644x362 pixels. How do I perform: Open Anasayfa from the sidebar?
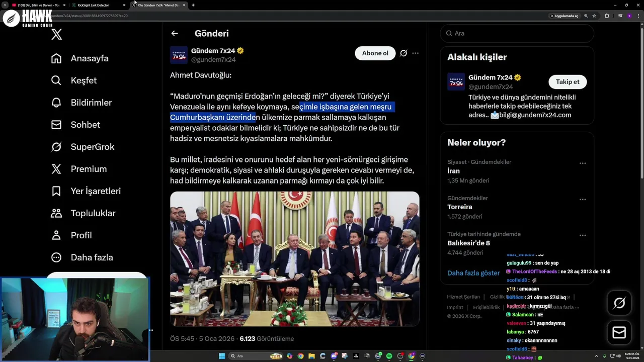click(80, 58)
